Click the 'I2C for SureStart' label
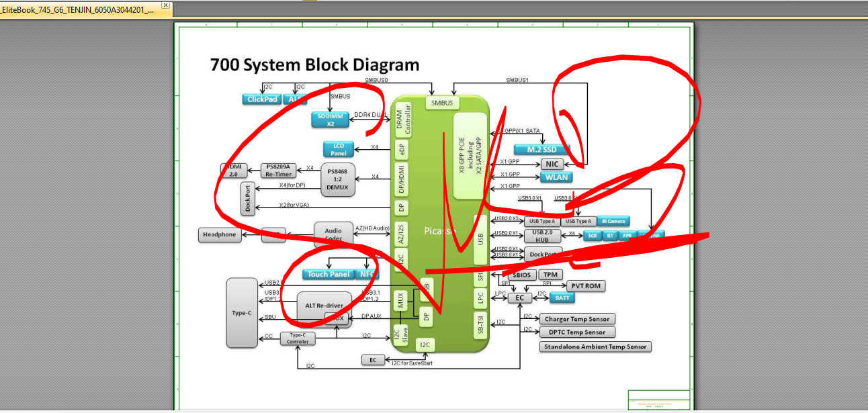868x413 pixels. tap(412, 363)
